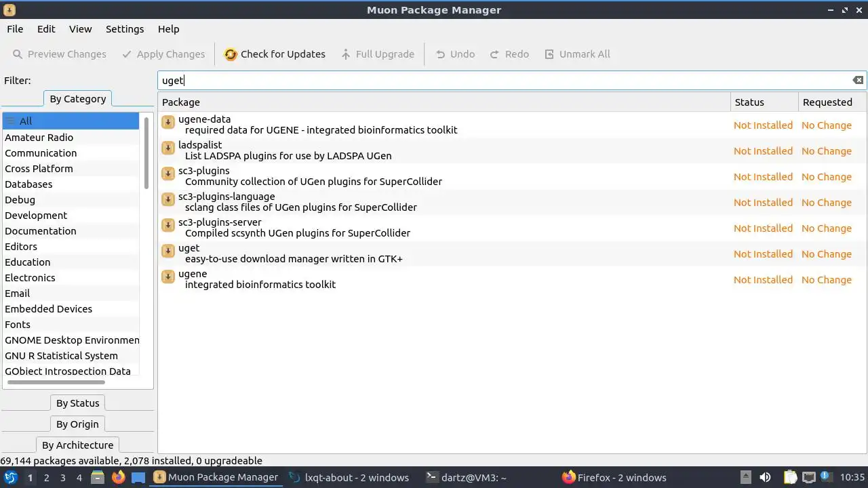Switch to virtual desktop 2
The width and height of the screenshot is (868, 488).
click(46, 478)
